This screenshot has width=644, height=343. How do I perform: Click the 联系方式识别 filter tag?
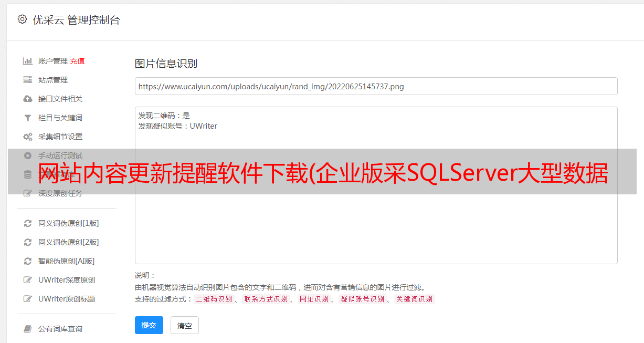click(266, 299)
